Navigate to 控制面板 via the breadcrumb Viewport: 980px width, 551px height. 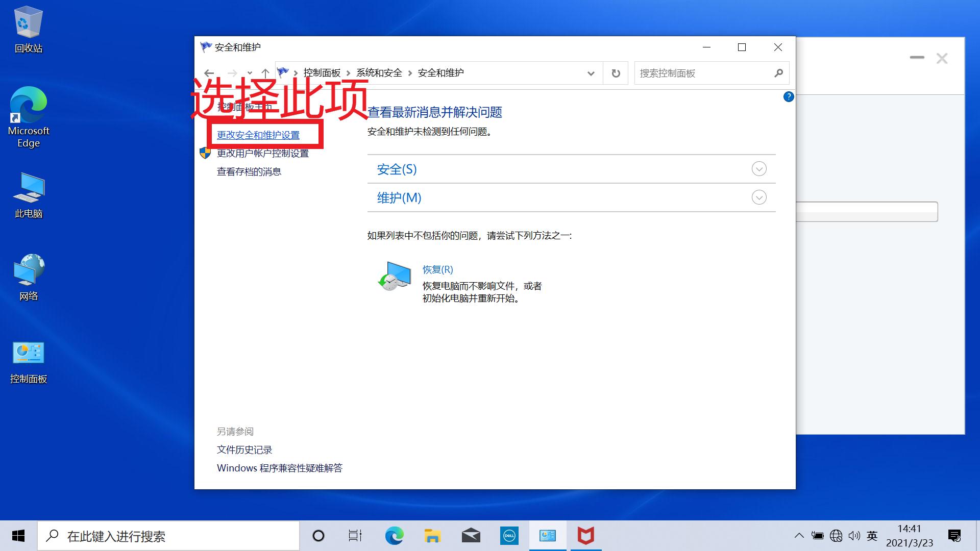[x=321, y=72]
